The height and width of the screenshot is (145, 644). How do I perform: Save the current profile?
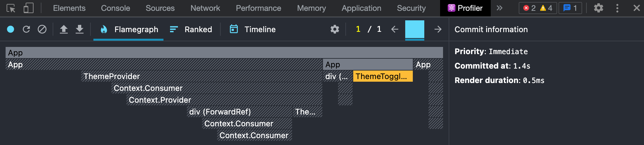[80, 30]
